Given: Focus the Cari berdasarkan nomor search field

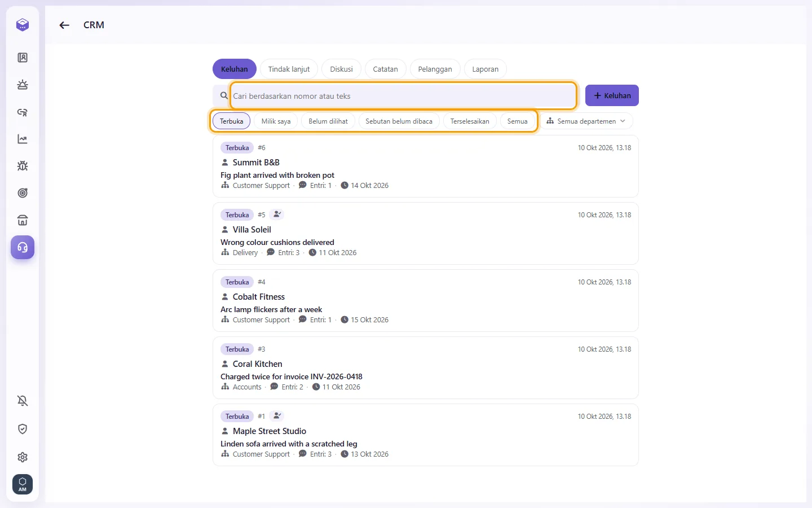Looking at the screenshot, I should 403,96.
